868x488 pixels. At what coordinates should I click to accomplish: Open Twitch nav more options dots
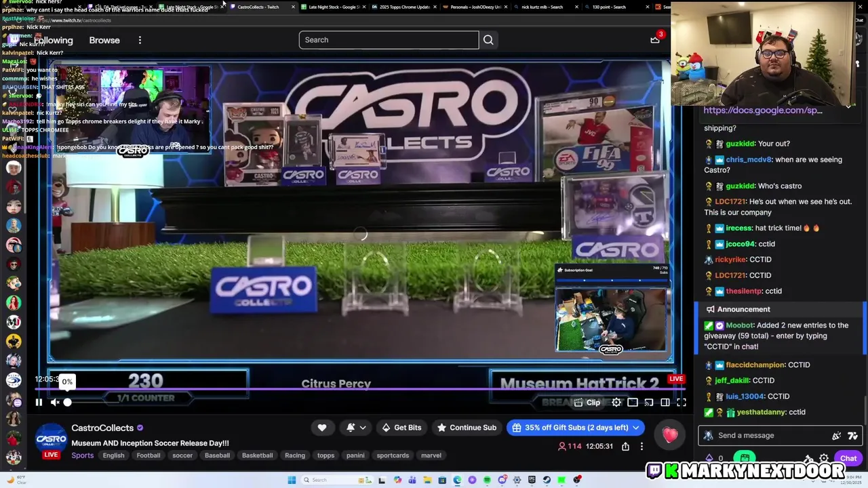point(140,40)
